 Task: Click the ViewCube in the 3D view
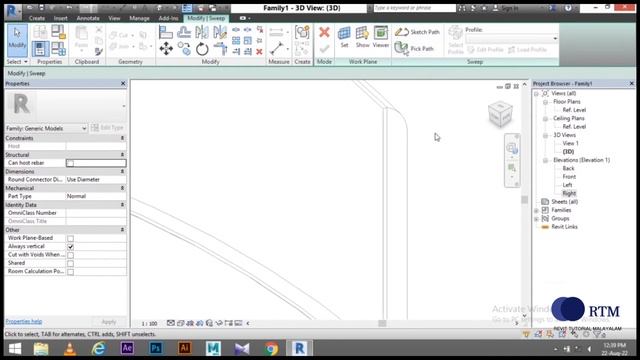coord(500,114)
